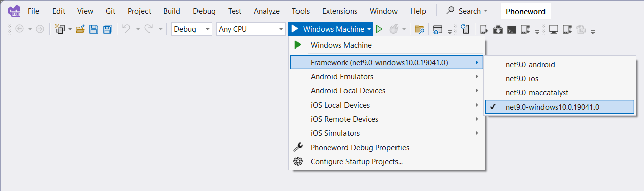This screenshot has width=644, height=191.
Task: Open the View menu
Action: (85, 11)
